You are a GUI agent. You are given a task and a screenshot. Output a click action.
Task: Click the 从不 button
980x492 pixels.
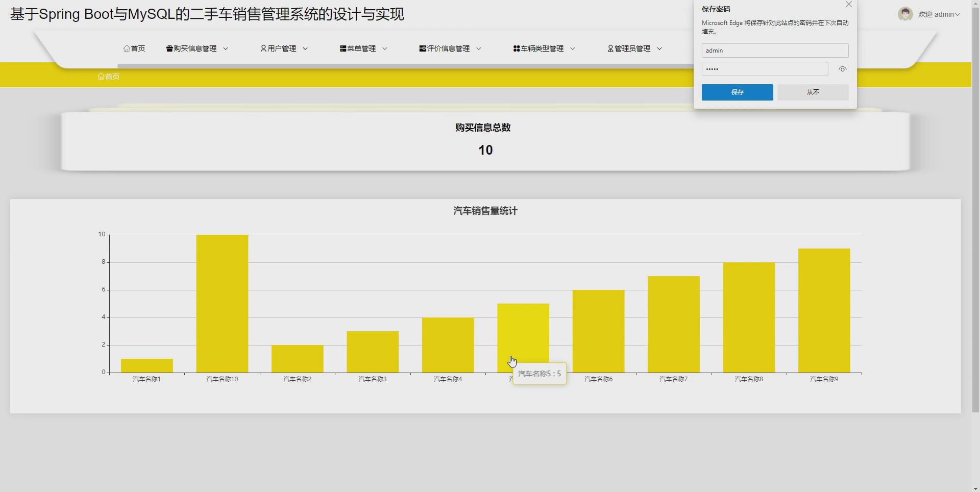coord(813,92)
